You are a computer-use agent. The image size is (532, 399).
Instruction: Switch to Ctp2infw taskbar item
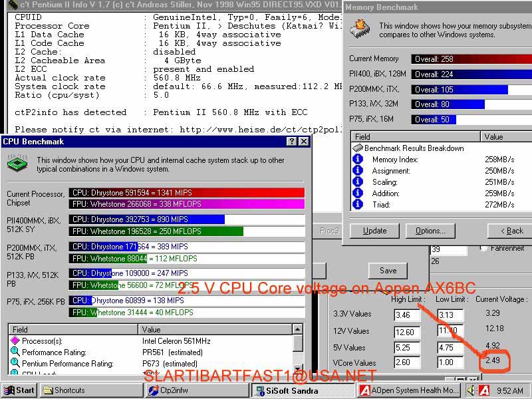coord(197,390)
